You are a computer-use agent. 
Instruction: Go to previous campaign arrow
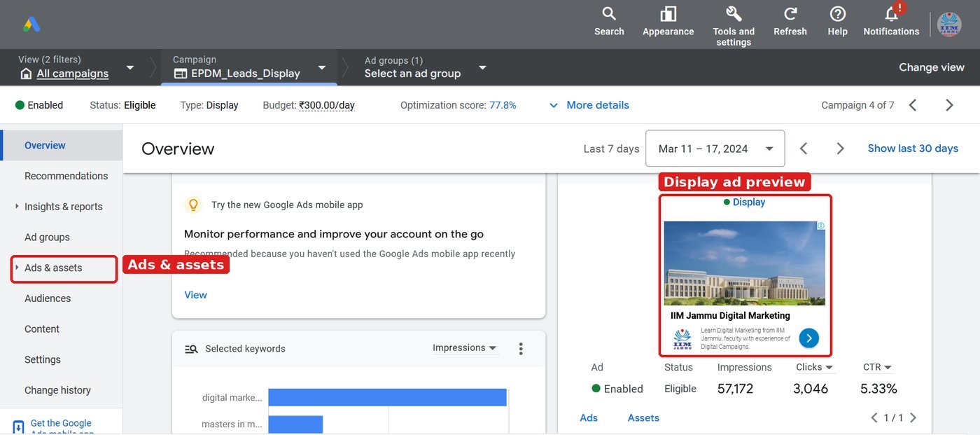913,105
